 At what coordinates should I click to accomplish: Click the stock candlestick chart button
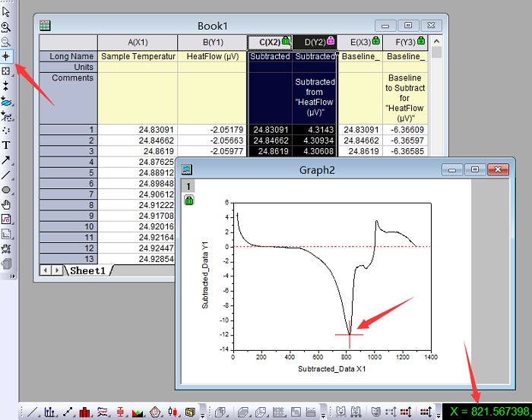173,412
